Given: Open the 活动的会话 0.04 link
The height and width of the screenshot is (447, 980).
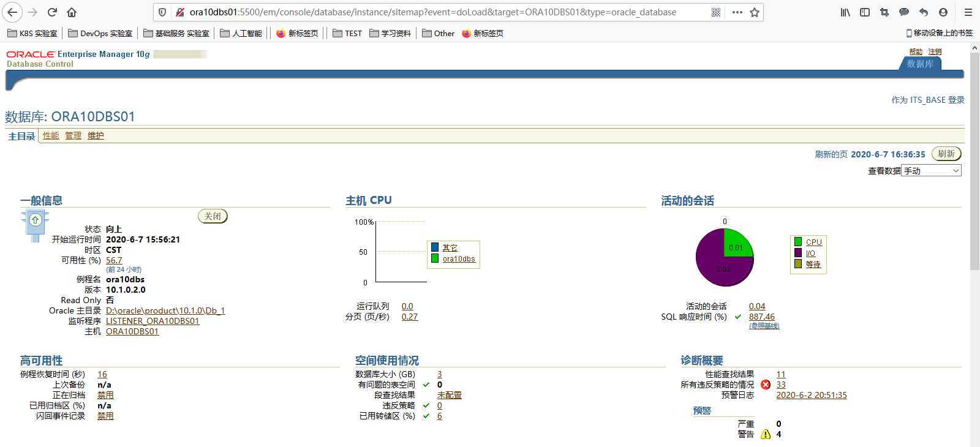Looking at the screenshot, I should click(x=757, y=306).
